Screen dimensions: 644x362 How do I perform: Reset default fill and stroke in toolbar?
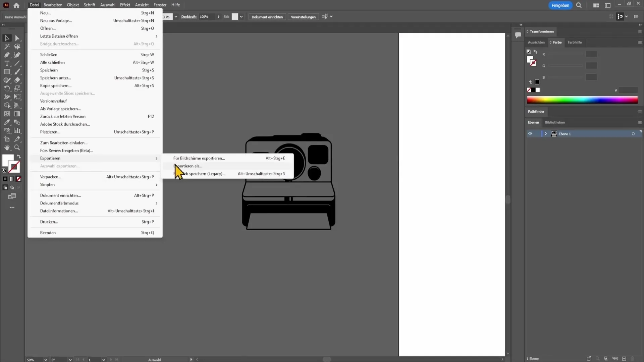[x=4, y=171]
